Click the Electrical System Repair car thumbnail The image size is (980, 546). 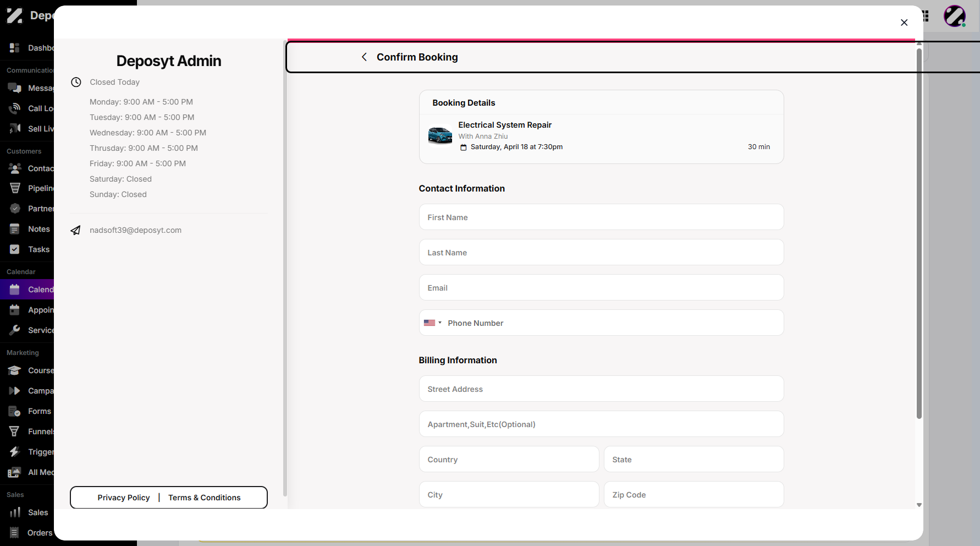pyautogui.click(x=440, y=135)
